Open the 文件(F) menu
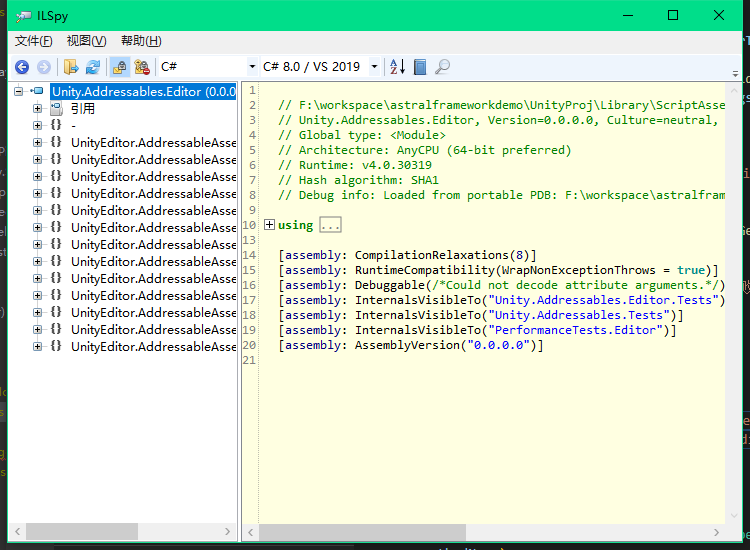This screenshot has height=550, width=750. [x=33, y=41]
